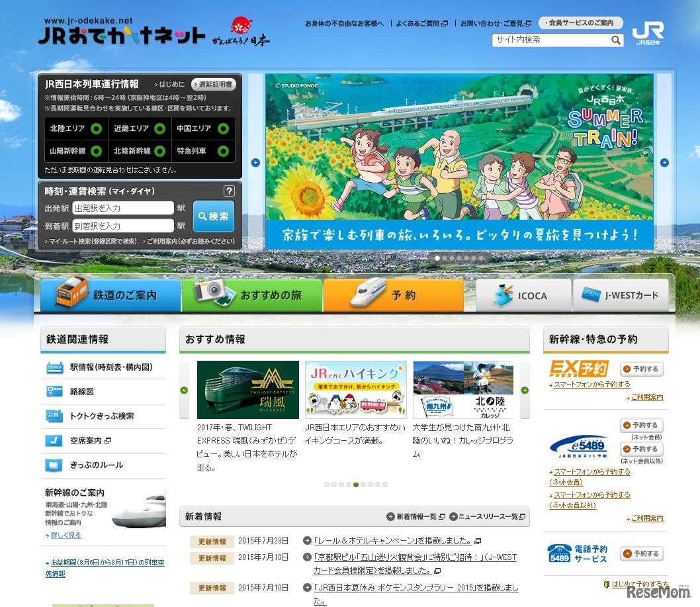Open the Summer Train main banner

[459, 162]
